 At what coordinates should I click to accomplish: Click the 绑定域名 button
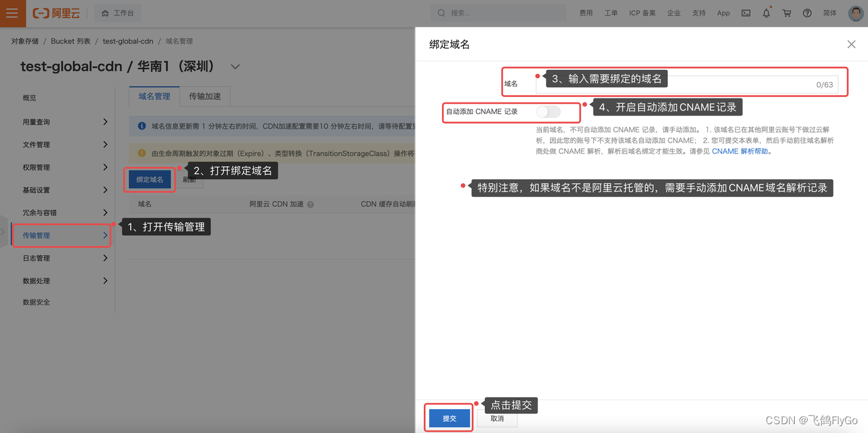coord(150,180)
